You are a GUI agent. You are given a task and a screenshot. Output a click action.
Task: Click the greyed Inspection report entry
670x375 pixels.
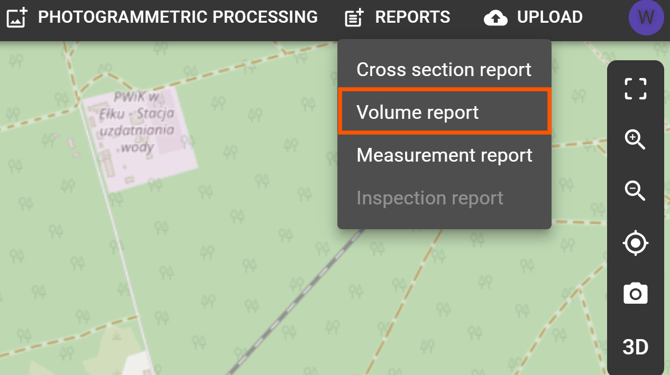tap(444, 198)
